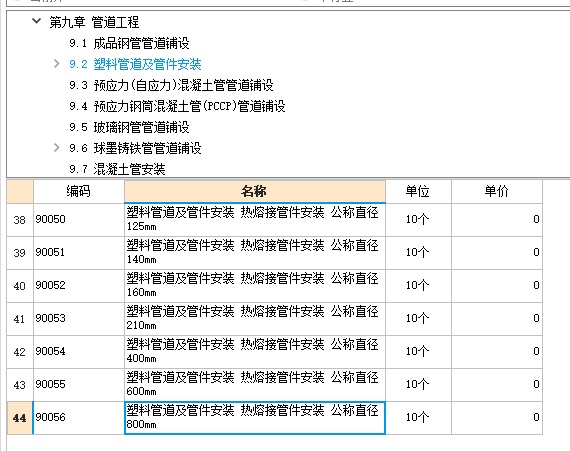This screenshot has width=570, height=451.
Task: Click code cell 90052
Action: pos(79,286)
